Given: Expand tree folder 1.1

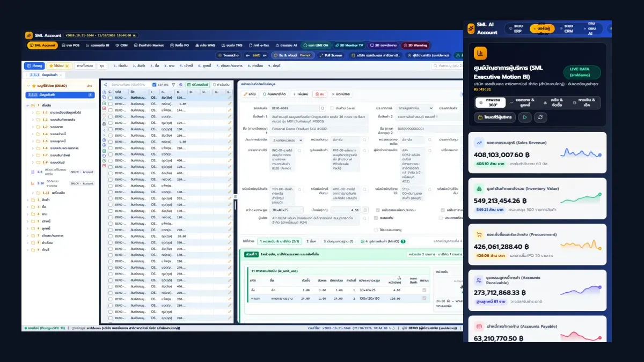Looking at the screenshot, I should [x=33, y=113].
